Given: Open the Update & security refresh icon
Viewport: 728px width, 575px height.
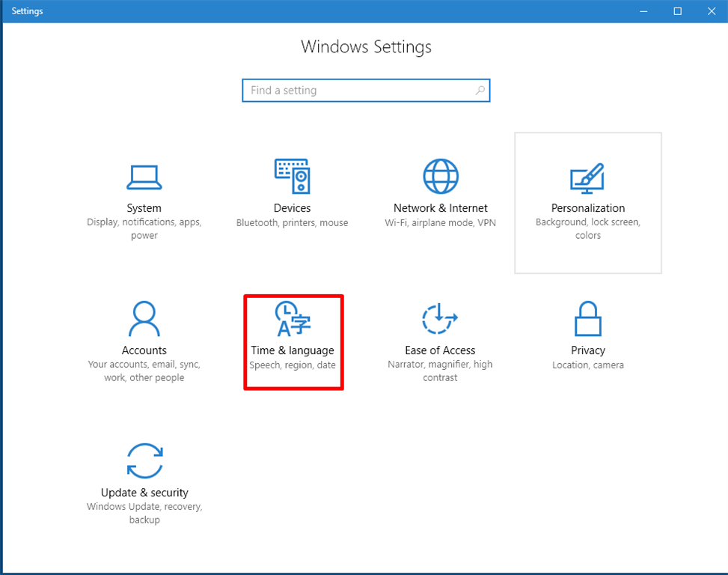Looking at the screenshot, I should (x=145, y=460).
